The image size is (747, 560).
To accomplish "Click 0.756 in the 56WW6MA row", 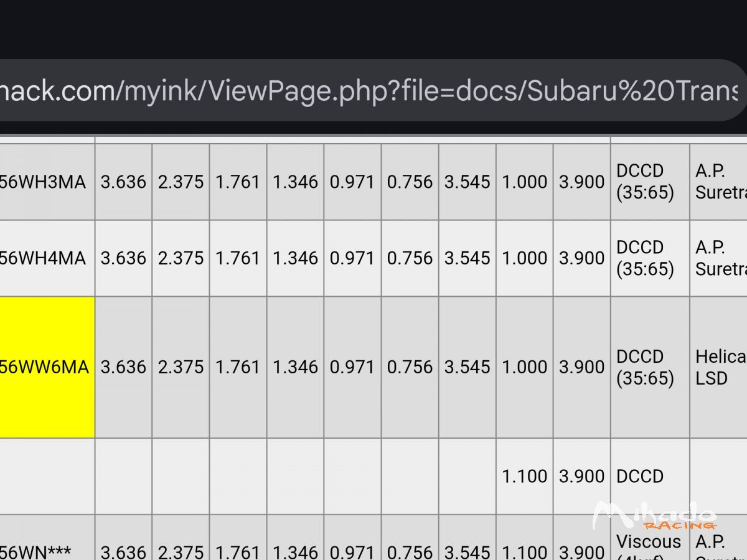I will click(x=410, y=367).
